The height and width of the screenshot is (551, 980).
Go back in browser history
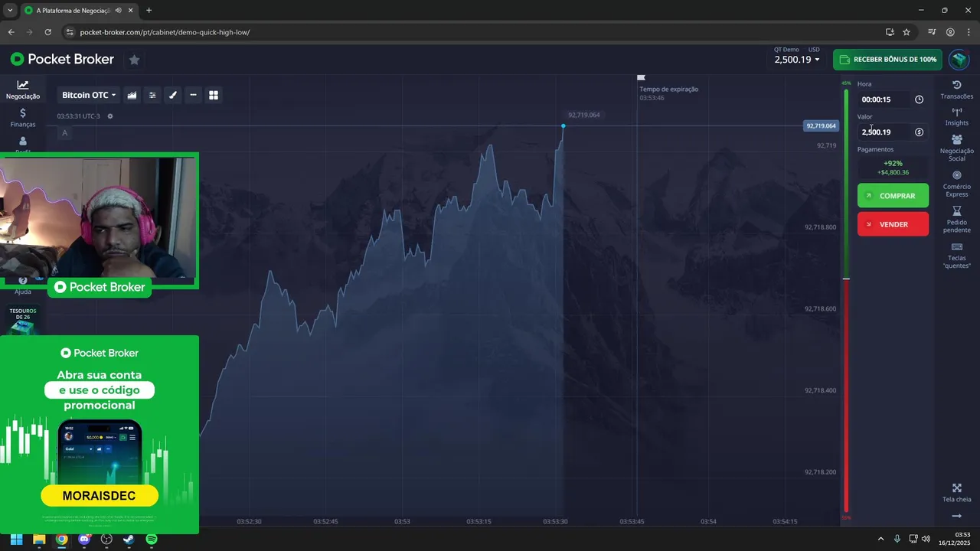[11, 32]
